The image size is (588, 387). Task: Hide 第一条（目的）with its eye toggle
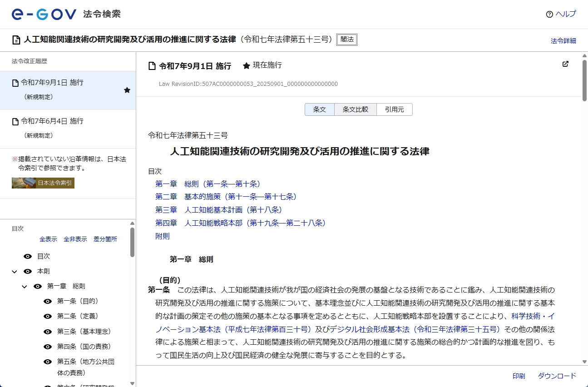pos(47,301)
